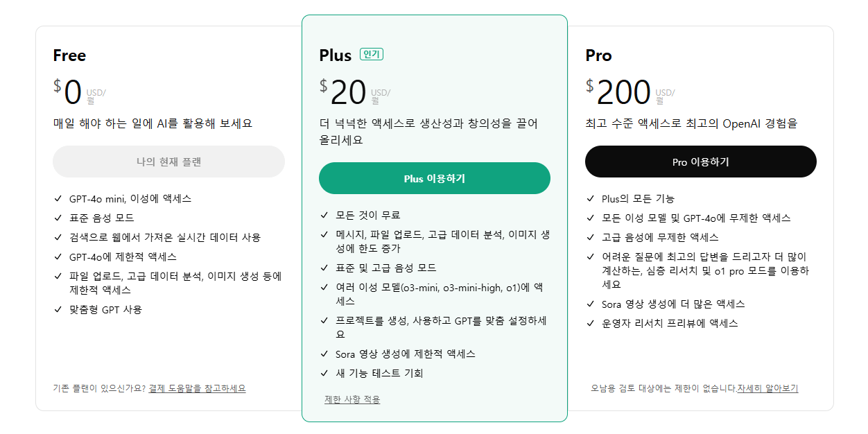Click the checkmark next to 운영자 리서치 프리뷰에 액세스
This screenshot has width=868, height=434.
(x=590, y=322)
